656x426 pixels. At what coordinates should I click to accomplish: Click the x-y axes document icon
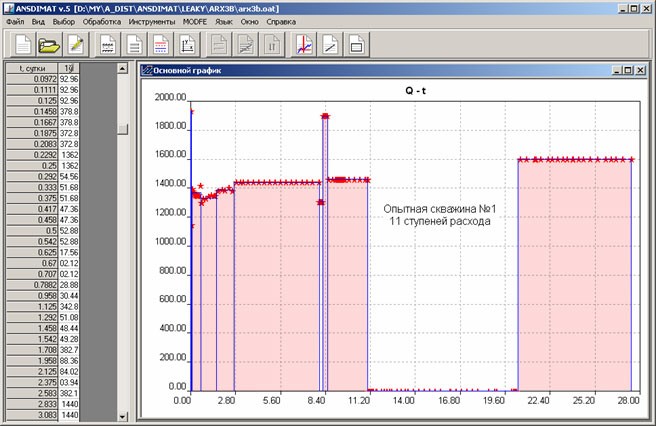[187, 44]
